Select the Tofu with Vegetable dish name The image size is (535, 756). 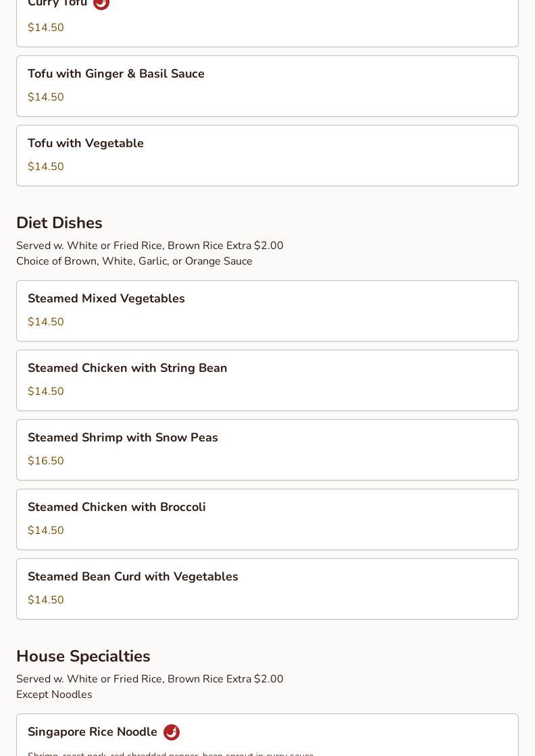86,144
